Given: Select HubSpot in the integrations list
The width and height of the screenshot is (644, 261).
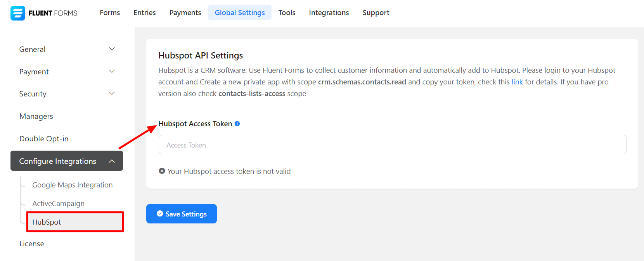Looking at the screenshot, I should point(47,222).
